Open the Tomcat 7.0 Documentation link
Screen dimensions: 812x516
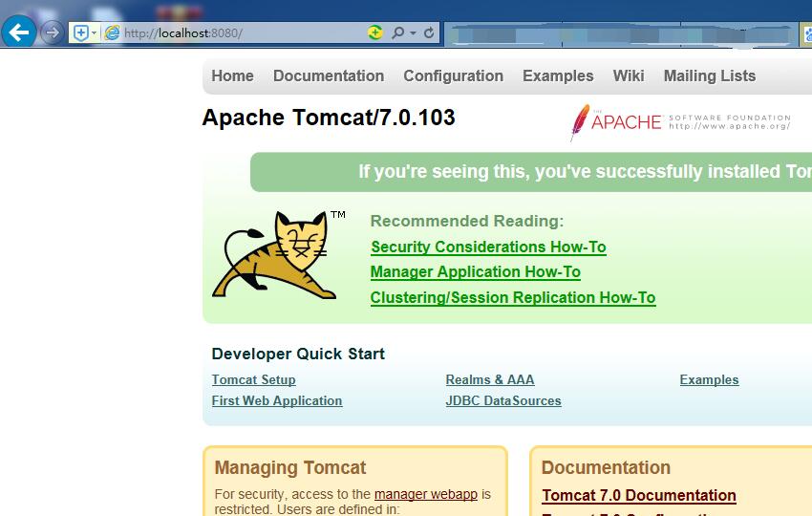point(639,495)
